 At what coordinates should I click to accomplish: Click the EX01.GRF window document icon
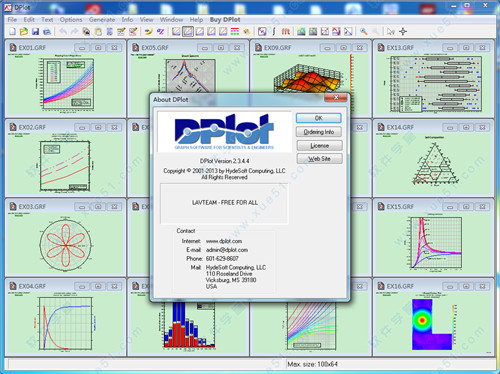[13, 47]
